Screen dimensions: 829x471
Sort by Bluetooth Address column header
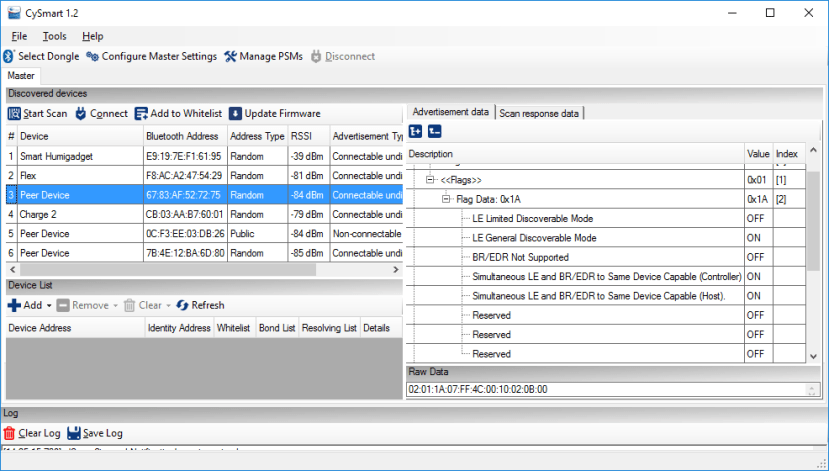186,136
